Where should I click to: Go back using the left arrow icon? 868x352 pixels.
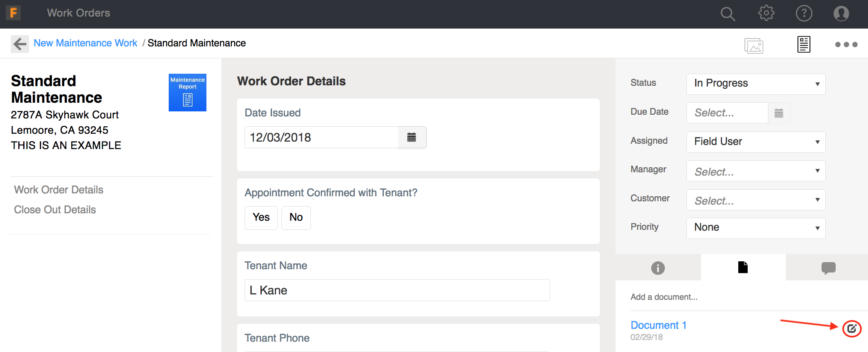(19, 43)
